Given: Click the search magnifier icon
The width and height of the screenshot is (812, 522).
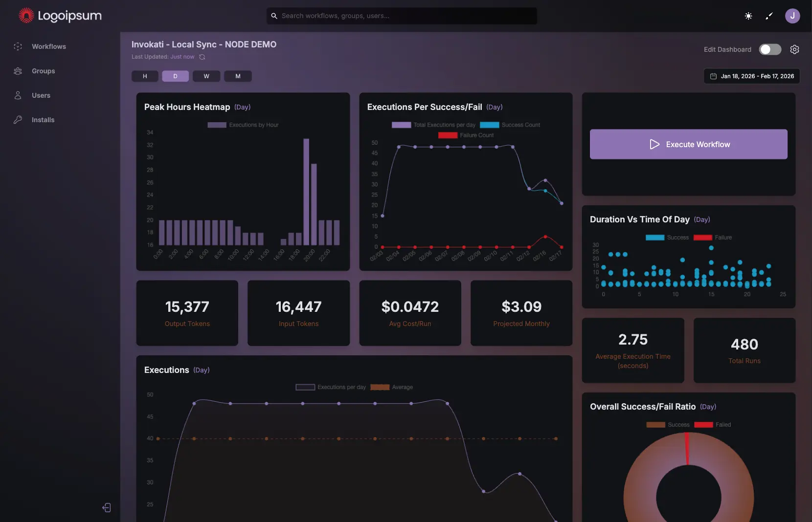Looking at the screenshot, I should (274, 16).
